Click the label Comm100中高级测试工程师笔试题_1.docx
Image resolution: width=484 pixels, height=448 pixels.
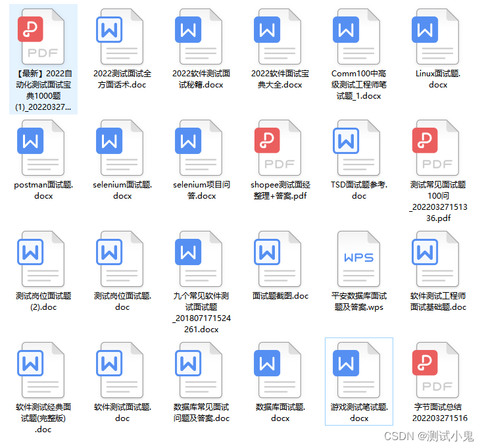[358, 85]
